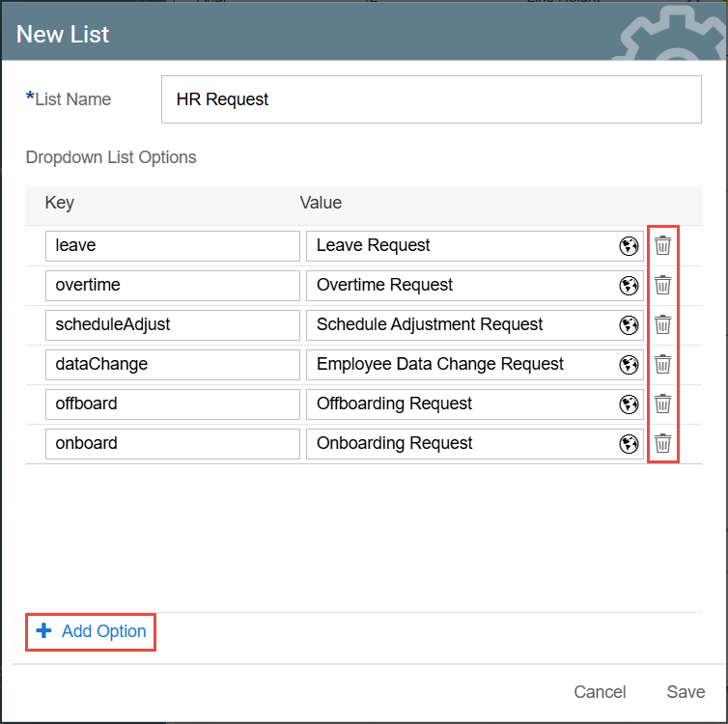
Task: Click the leave key input field
Action: (x=172, y=245)
